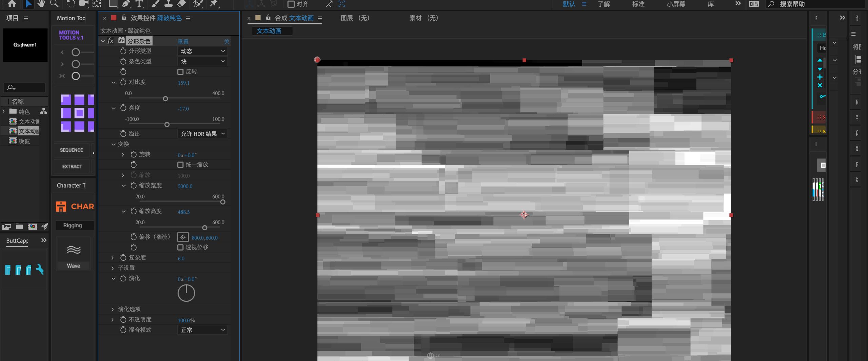Open the 分形类型 fractal type dropdown
This screenshot has width=868, height=361.
pos(202,51)
